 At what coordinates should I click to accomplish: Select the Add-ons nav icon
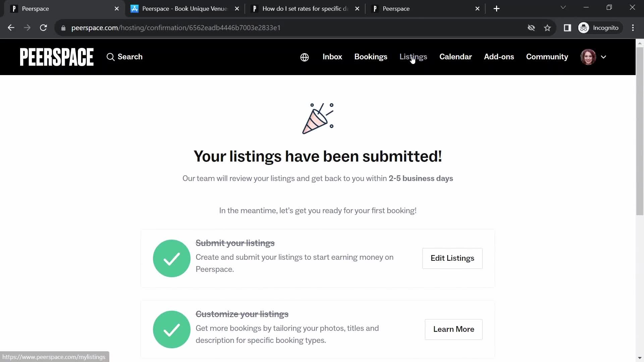[499, 57]
